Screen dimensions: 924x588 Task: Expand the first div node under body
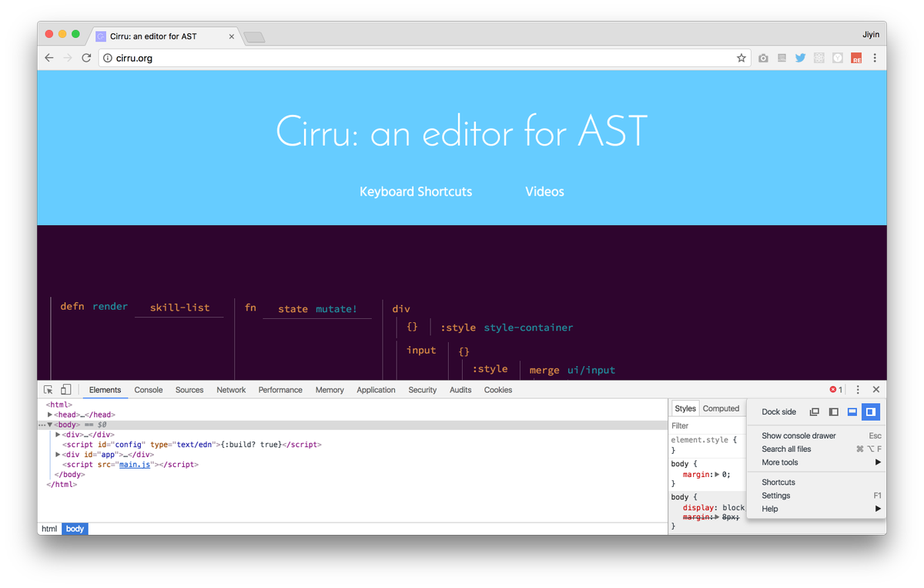58,435
